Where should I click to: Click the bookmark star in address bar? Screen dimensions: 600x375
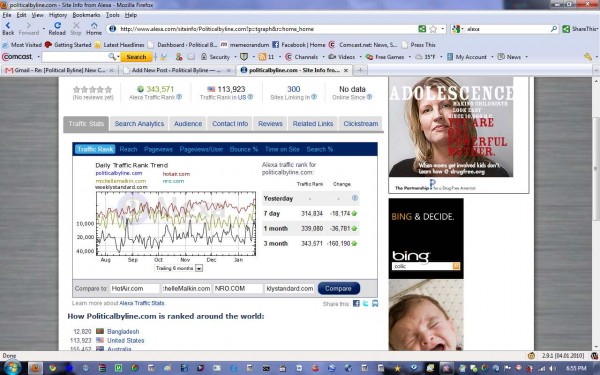click(x=433, y=29)
